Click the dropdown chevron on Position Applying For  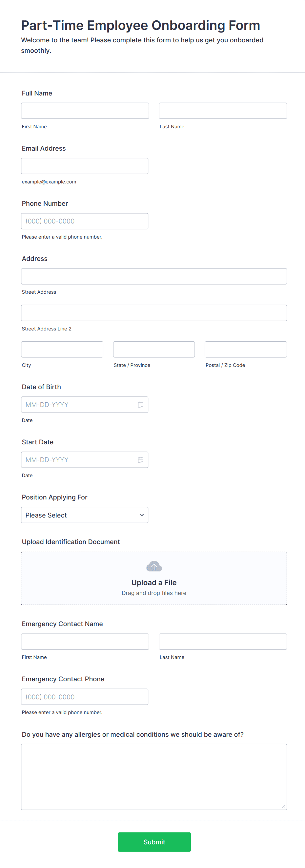coord(141,515)
